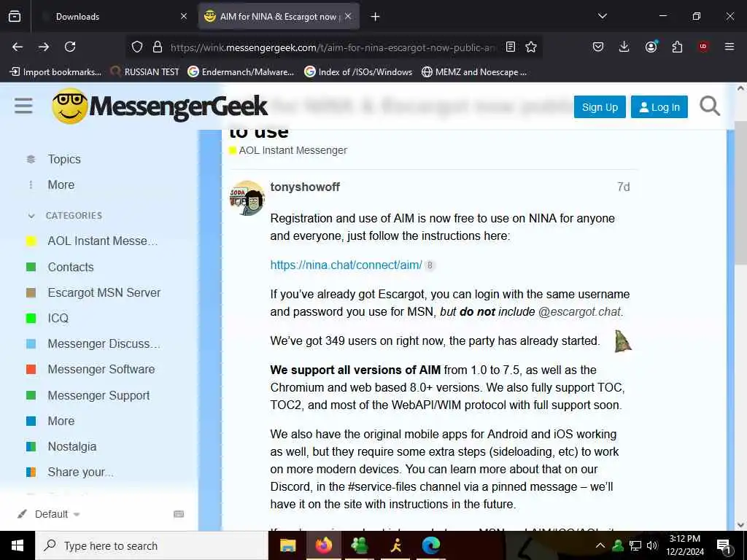Open the Firefox account icon

click(651, 47)
